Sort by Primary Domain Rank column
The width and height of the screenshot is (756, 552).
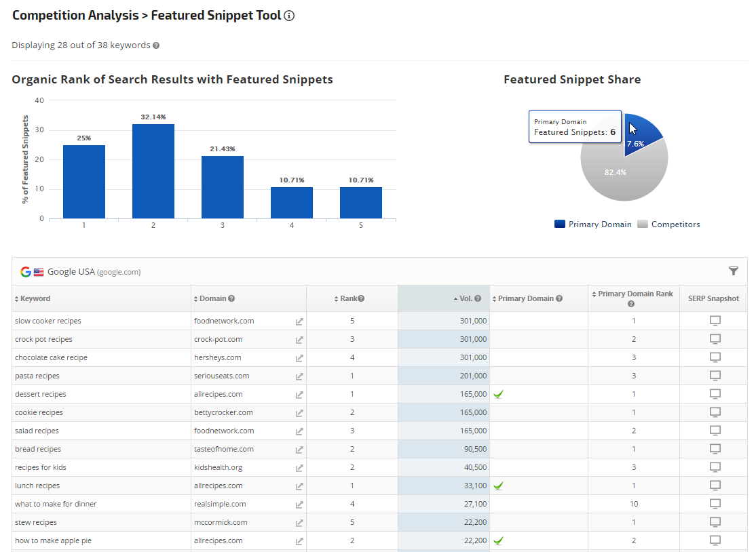click(x=635, y=294)
